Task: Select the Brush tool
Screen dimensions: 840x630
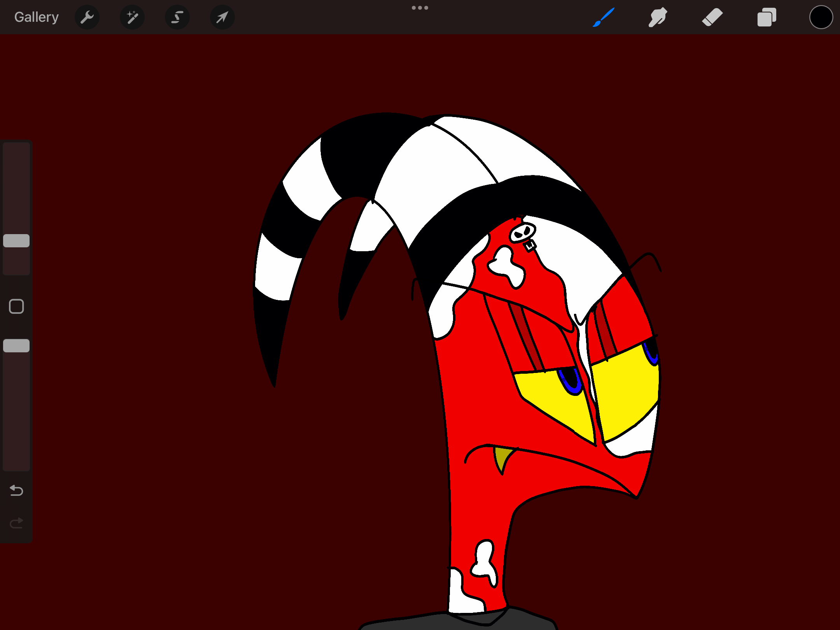Action: pos(604,17)
